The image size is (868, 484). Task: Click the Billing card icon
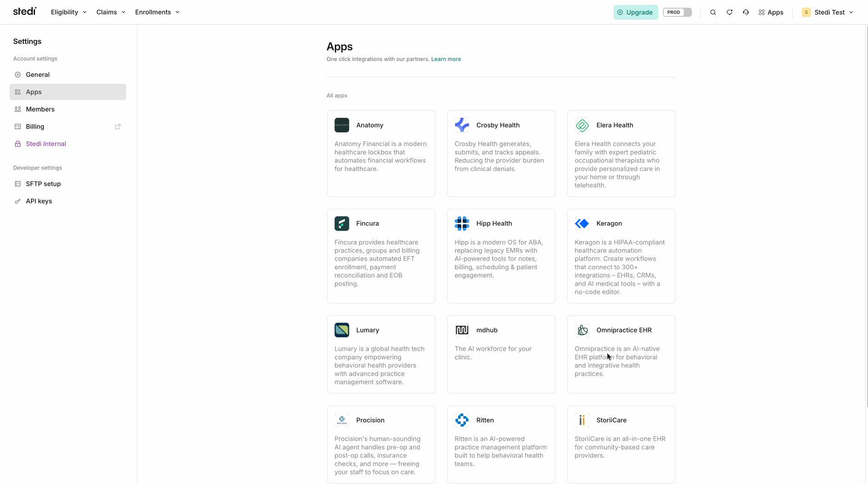[18, 126]
